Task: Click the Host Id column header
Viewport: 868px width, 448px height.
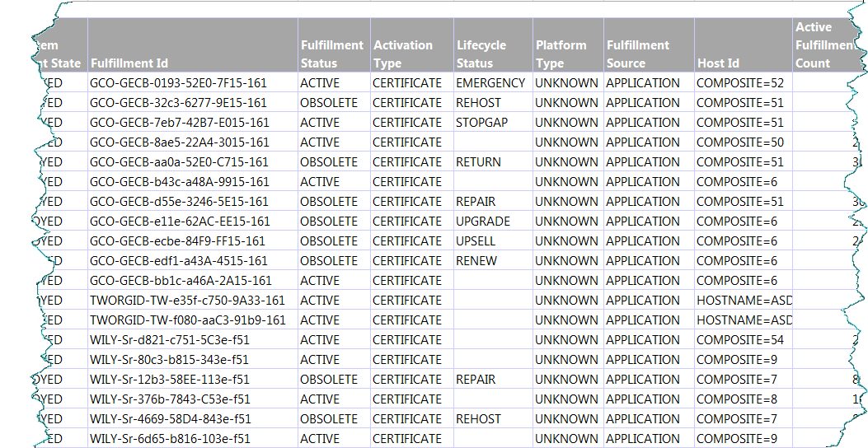Action: 718,63
